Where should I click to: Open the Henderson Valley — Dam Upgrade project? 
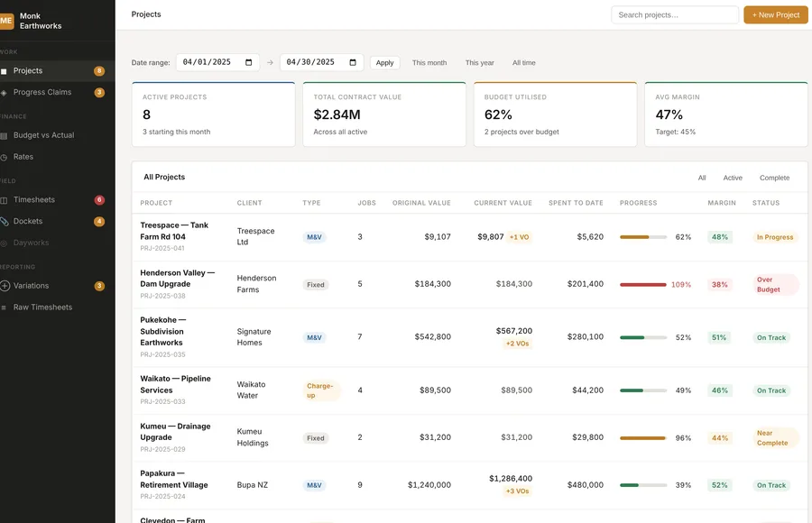coord(177,278)
